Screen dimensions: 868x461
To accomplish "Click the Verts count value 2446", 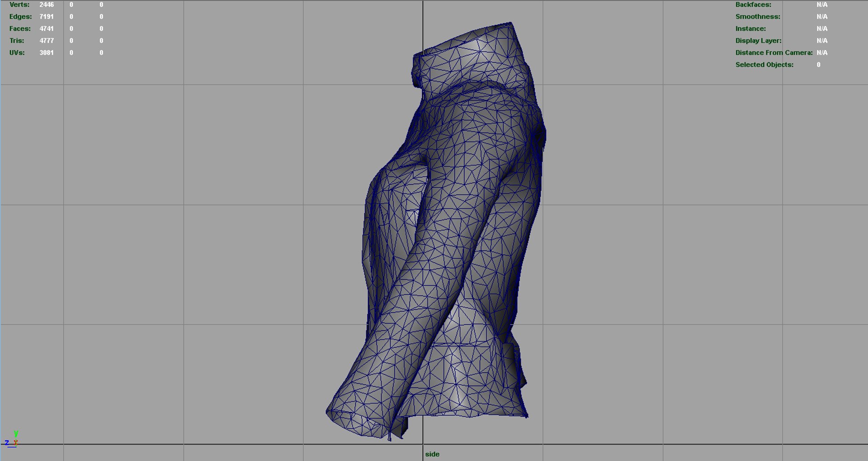I will point(47,5).
